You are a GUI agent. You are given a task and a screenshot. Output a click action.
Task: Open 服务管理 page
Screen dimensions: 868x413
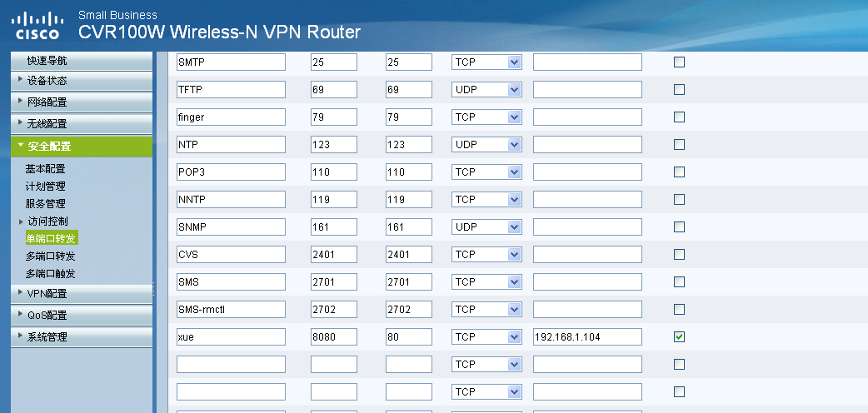(x=46, y=204)
